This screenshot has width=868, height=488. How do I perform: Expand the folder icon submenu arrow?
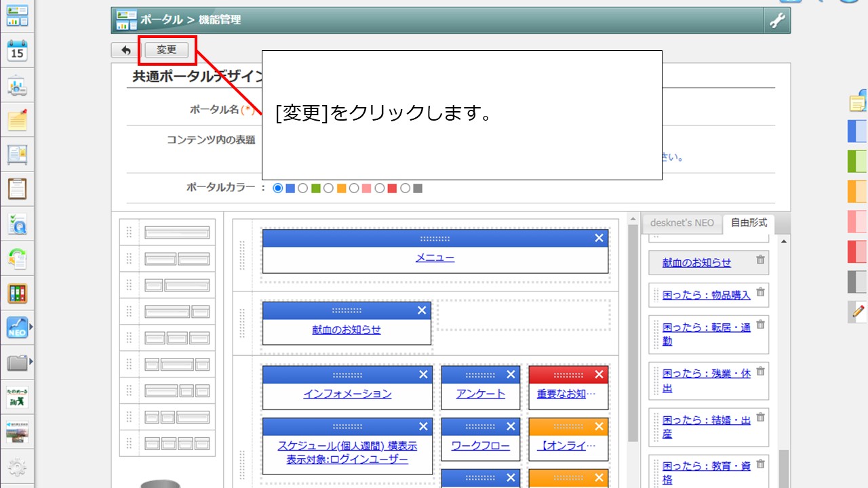(31, 363)
